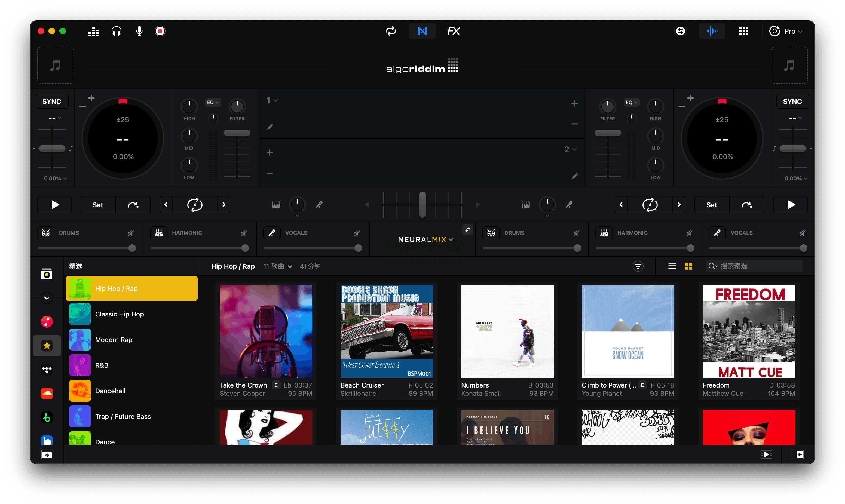Switch library to list view
The image size is (845, 504).
[672, 266]
